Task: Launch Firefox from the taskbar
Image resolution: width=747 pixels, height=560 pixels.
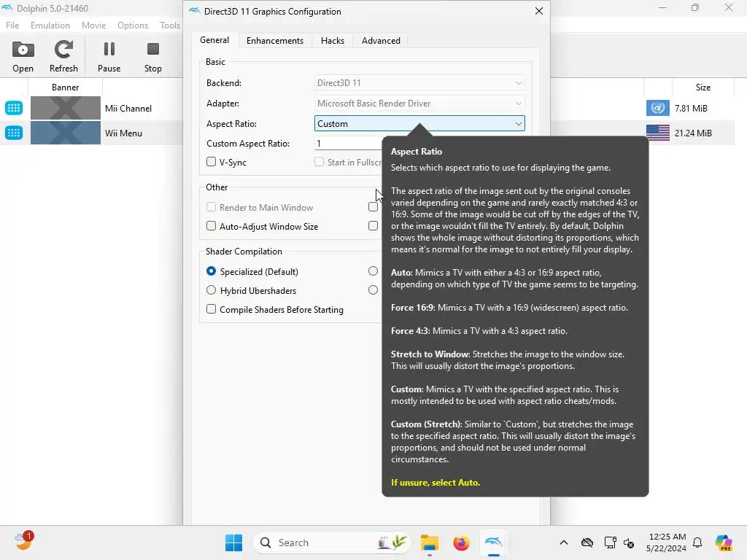Action: pos(461,542)
